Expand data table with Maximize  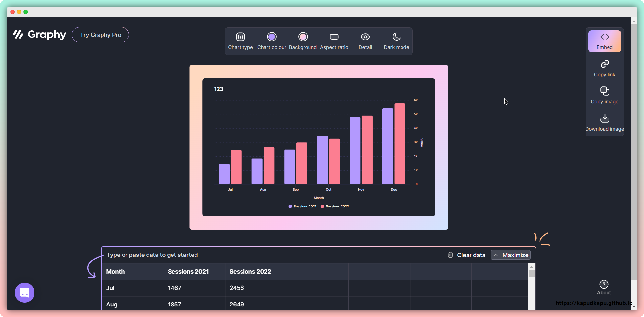coord(510,255)
